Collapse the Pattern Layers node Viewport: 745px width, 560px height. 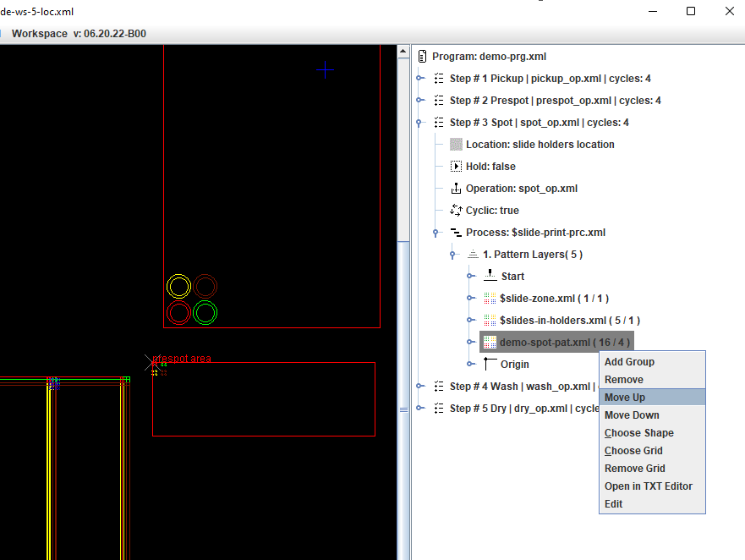[x=454, y=255]
